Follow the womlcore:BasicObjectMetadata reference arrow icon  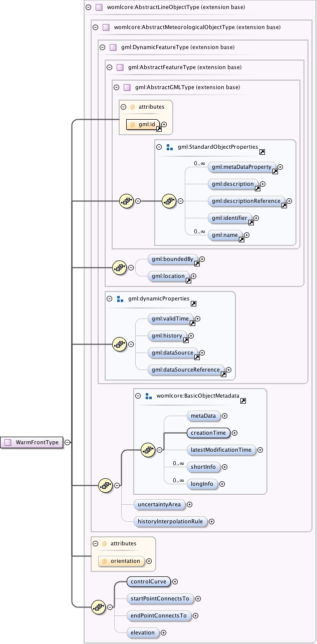[243, 400]
